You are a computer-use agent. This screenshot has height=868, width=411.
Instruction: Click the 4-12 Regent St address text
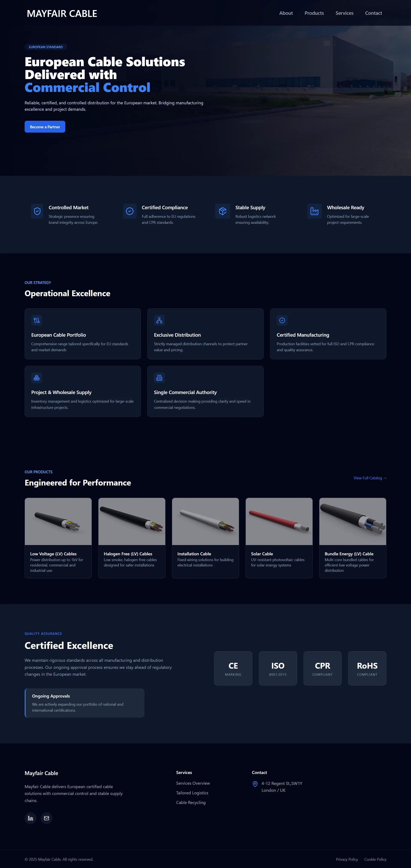coord(282,787)
